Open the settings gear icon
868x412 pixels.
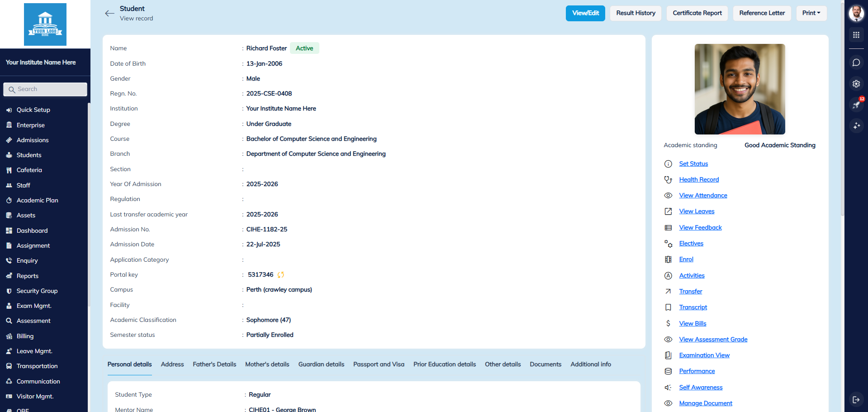click(856, 84)
